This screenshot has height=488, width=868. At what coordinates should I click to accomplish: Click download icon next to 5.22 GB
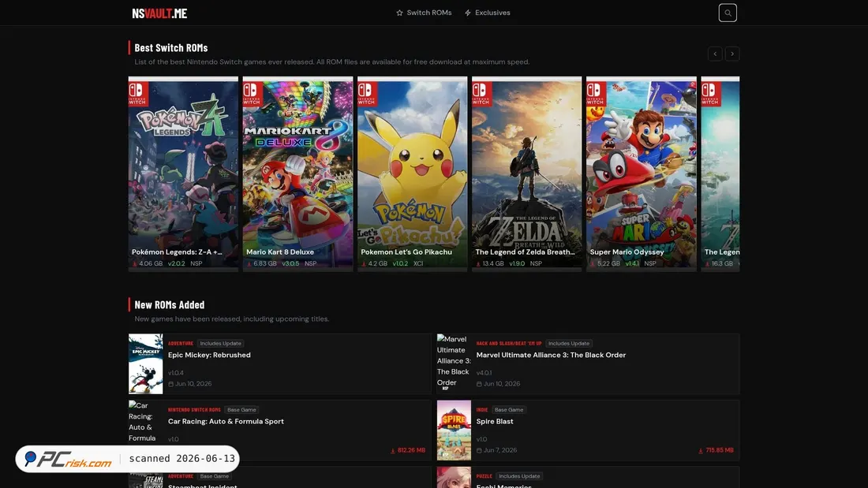coord(593,264)
